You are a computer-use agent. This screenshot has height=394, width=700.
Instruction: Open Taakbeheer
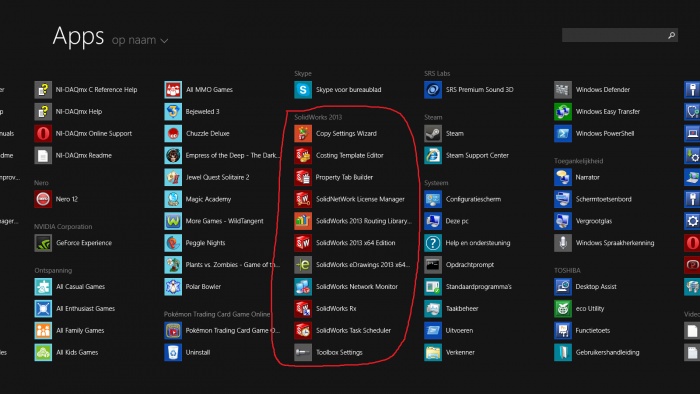click(x=452, y=308)
